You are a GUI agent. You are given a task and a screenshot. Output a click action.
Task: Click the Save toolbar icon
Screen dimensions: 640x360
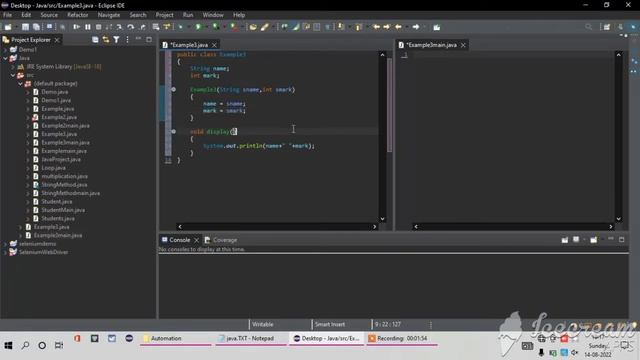[x=25, y=27]
